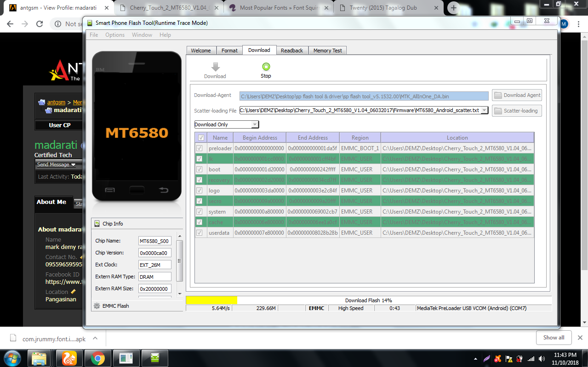Switch to the Memory Test tab
Screen dimensions: 588x367
point(328,51)
